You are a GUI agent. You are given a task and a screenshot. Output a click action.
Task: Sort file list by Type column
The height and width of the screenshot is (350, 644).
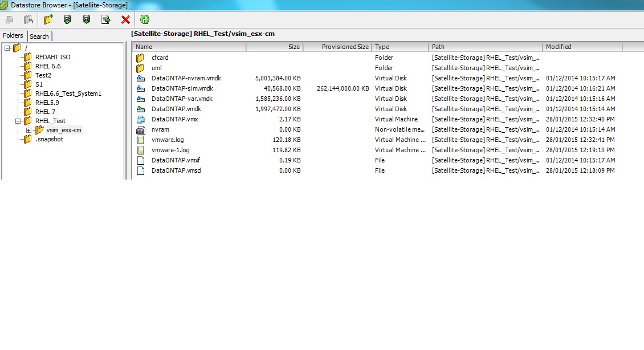(x=400, y=47)
